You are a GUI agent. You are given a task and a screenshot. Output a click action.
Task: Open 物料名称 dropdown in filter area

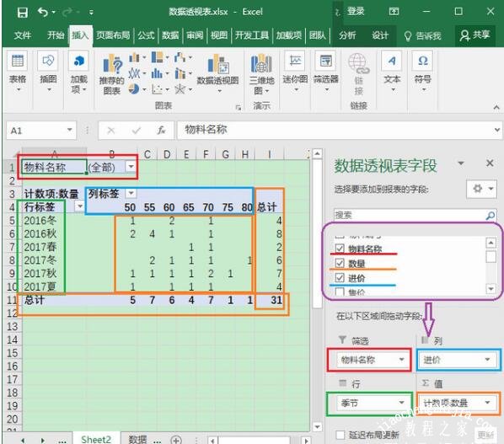(401, 360)
